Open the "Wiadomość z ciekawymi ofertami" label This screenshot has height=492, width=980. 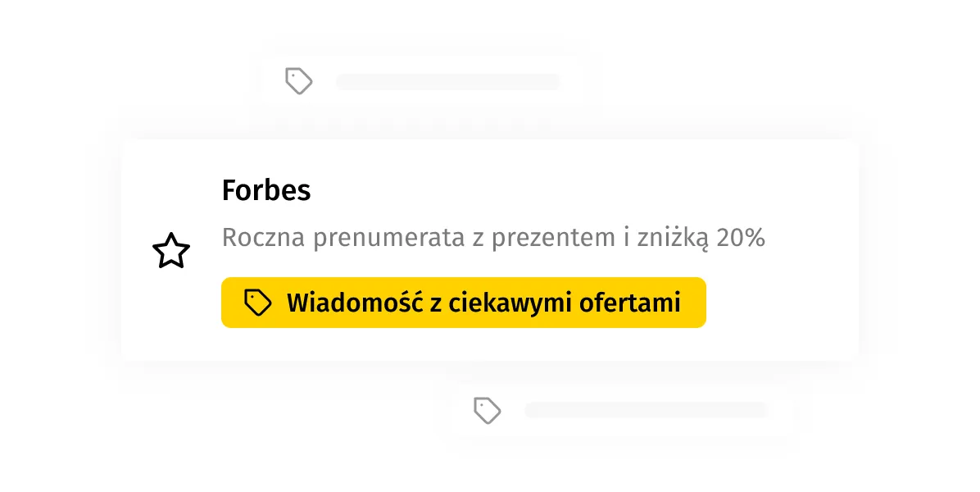click(x=463, y=303)
